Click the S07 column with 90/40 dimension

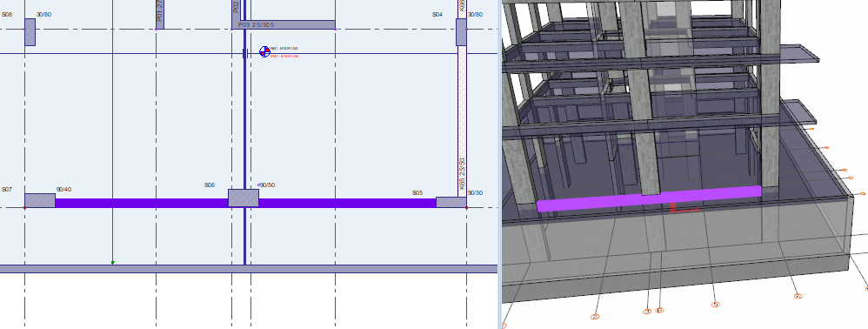click(39, 200)
